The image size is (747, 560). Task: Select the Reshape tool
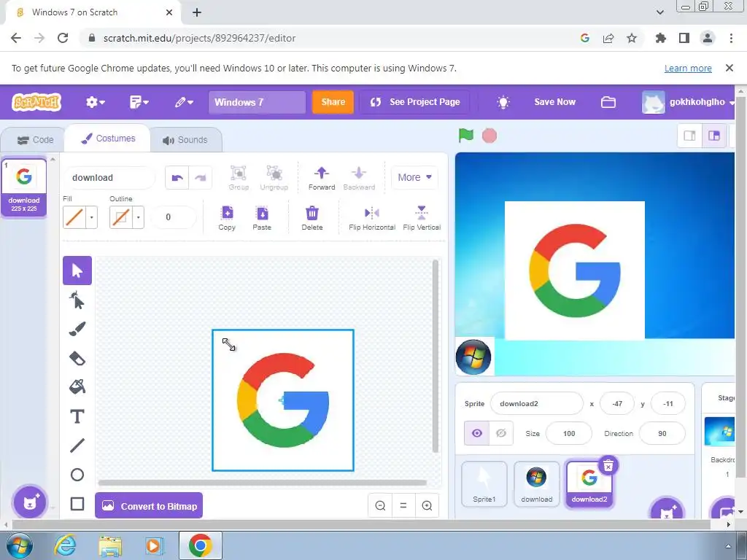(x=77, y=301)
